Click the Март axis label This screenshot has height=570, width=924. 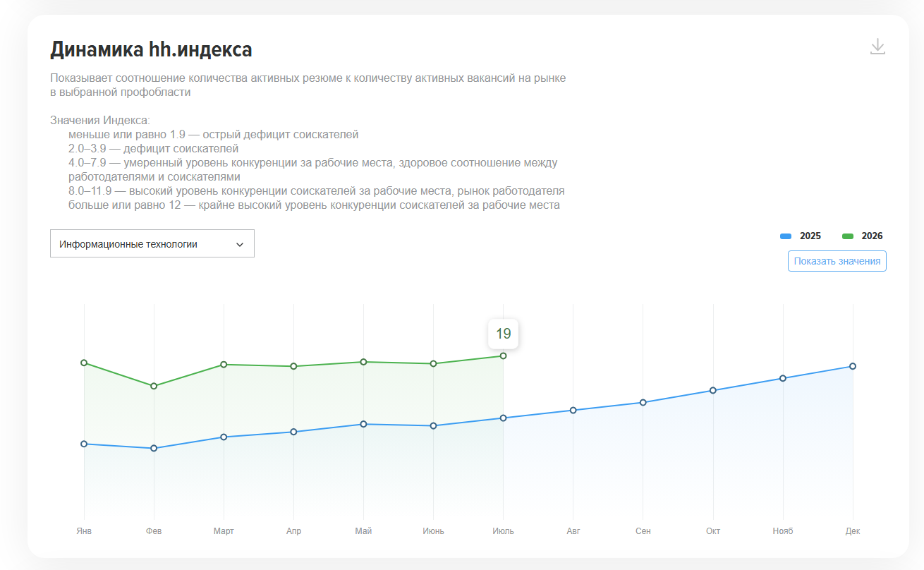tap(224, 531)
